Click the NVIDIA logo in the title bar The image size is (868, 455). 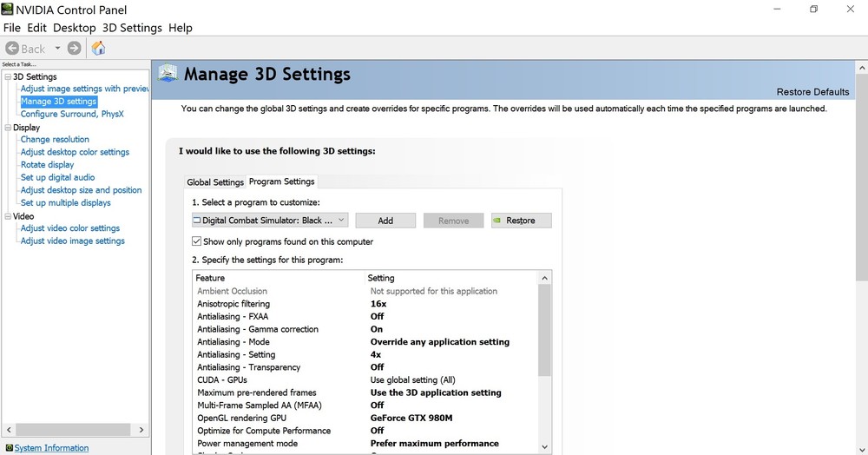pos(8,10)
